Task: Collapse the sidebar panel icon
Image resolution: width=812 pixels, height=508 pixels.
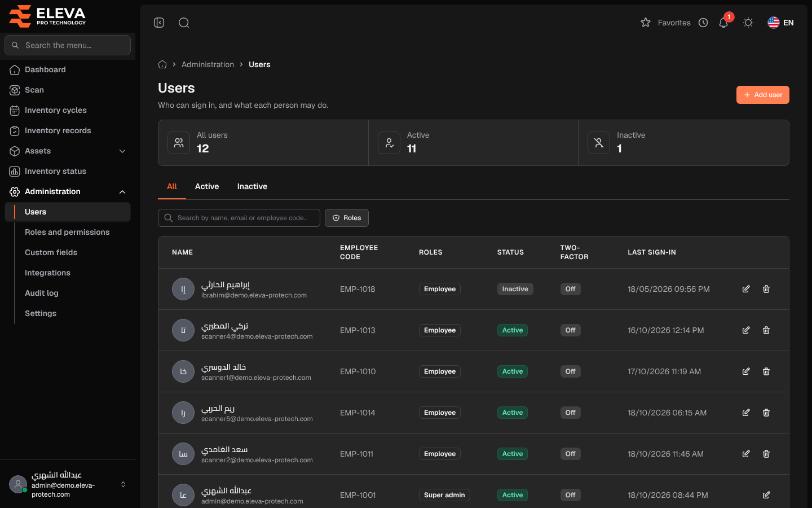Action: coord(159,23)
